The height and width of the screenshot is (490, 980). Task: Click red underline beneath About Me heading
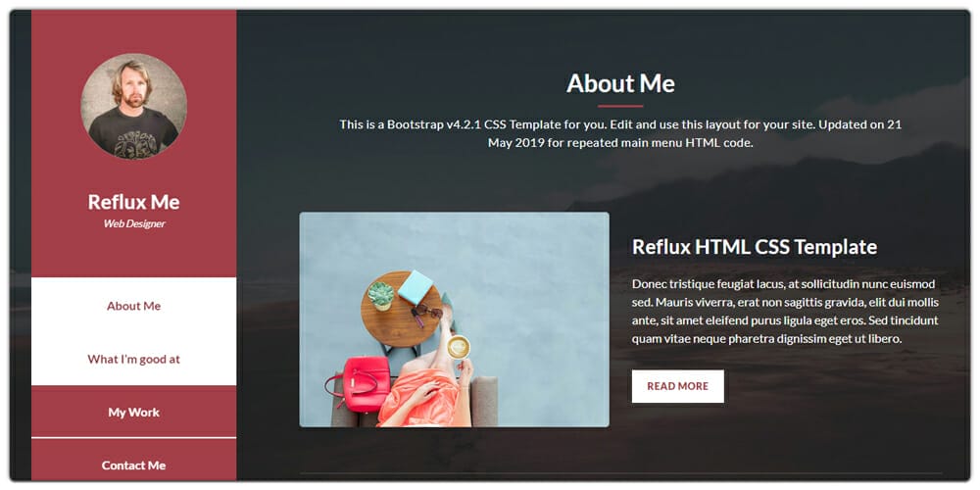coord(620,106)
